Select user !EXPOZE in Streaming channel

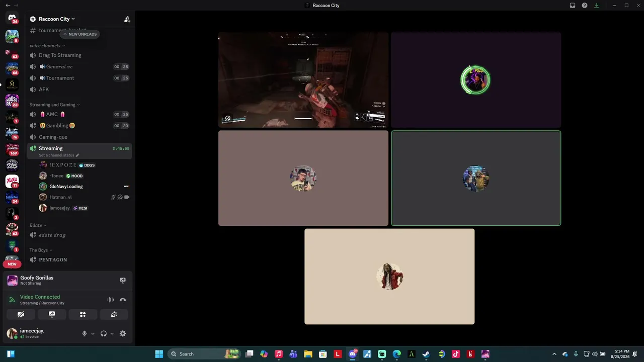tap(85, 165)
